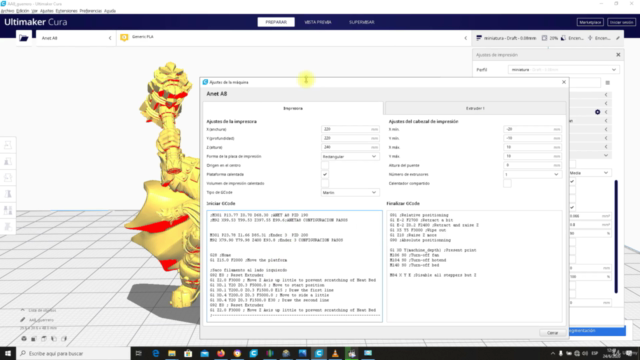
Task: Open the Ayuda menu
Action: coord(110,11)
